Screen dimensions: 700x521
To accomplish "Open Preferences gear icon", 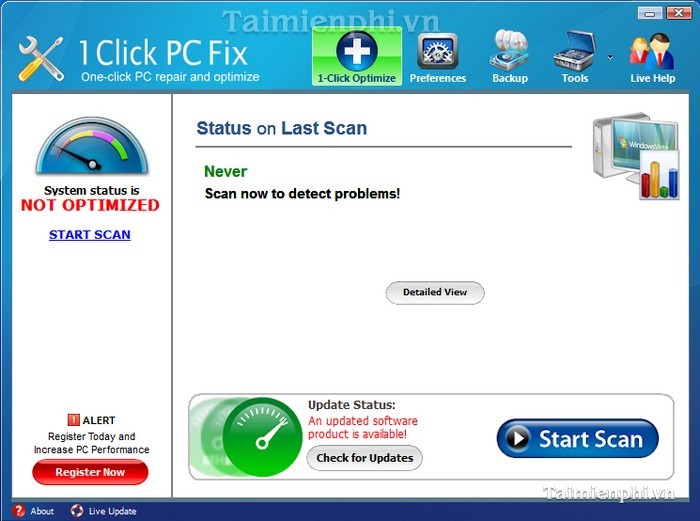I will point(438,51).
